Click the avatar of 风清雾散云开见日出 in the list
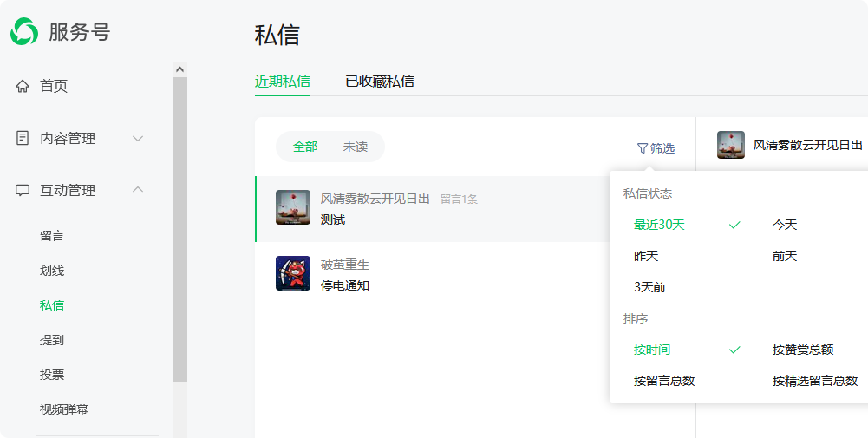 pyautogui.click(x=293, y=207)
